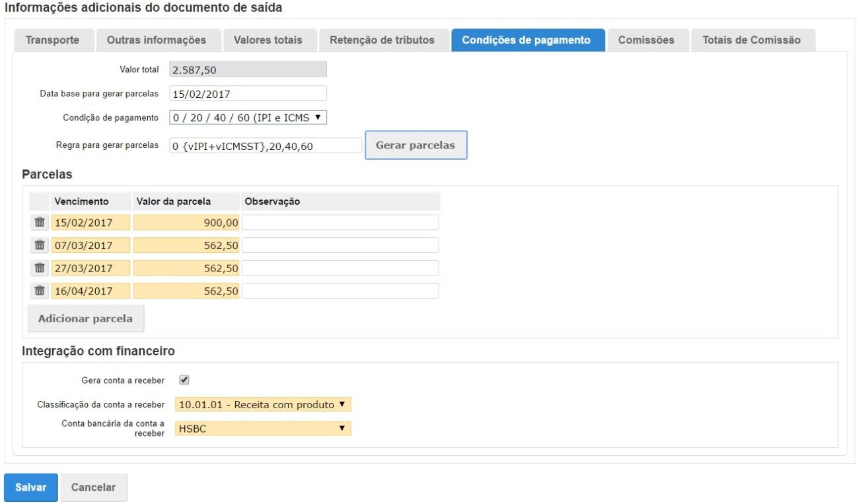Image resolution: width=858 pixels, height=504 pixels.
Task: Delete the 07/03/2017 installment row
Action: click(x=40, y=246)
